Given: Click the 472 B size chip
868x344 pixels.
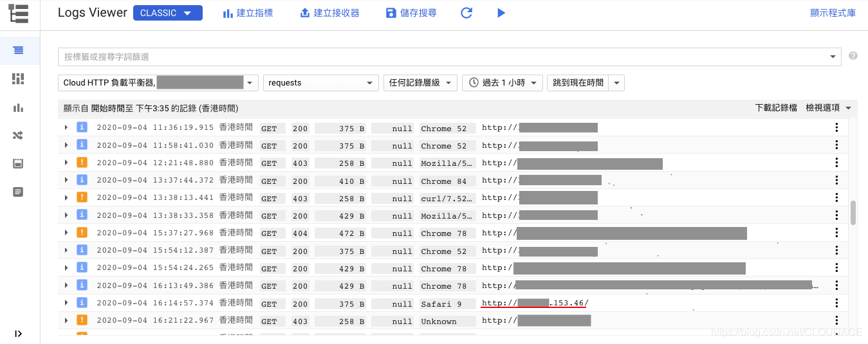Looking at the screenshot, I should pyautogui.click(x=341, y=233).
